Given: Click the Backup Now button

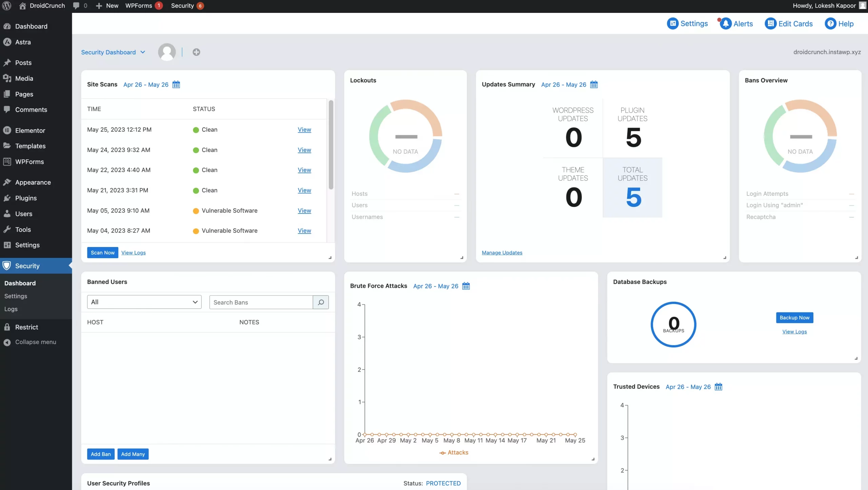Looking at the screenshot, I should point(794,318).
